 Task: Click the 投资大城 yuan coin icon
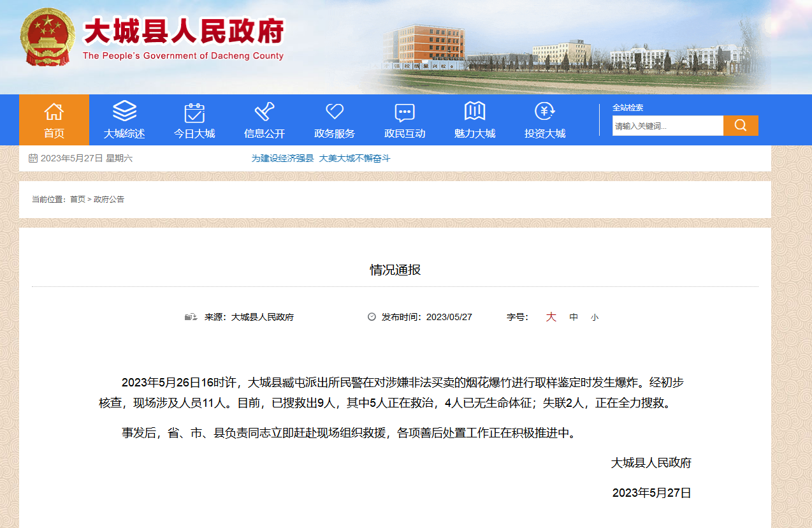tap(545, 112)
